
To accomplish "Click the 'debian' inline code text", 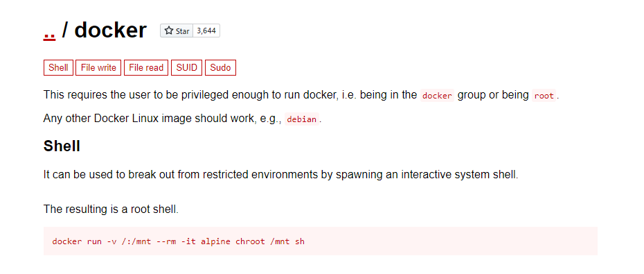I will coord(302,119).
